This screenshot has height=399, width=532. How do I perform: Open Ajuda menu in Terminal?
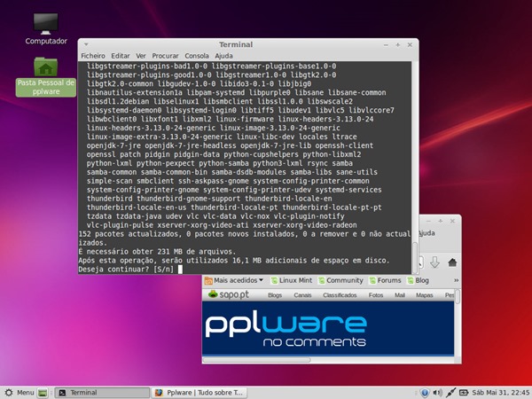[x=223, y=56]
